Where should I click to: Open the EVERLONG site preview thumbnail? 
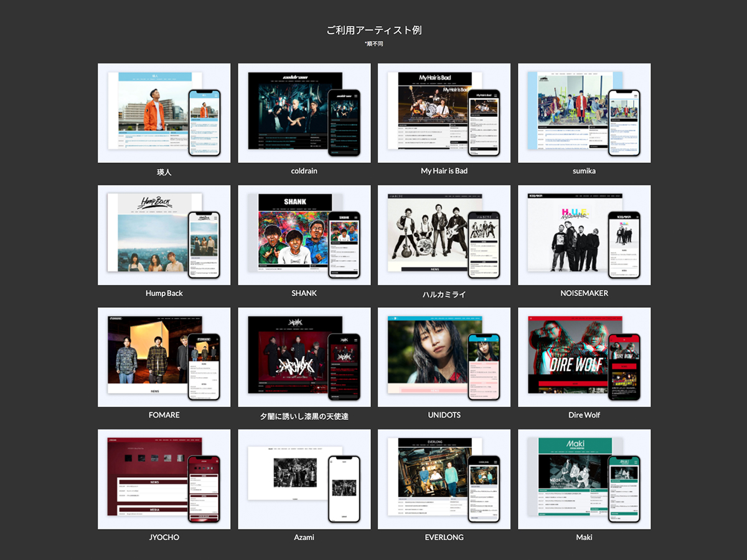pyautogui.click(x=444, y=479)
